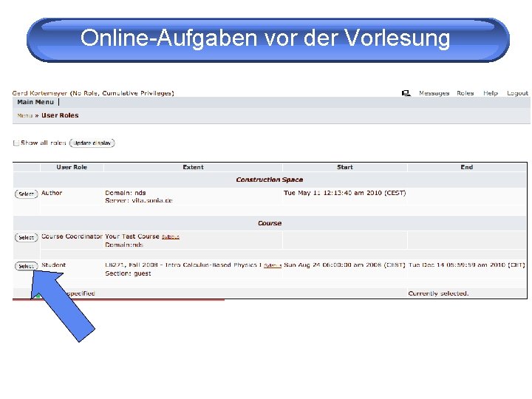This screenshot has height=399, width=532.
Task: Open Syllabus link for Your Test Course
Action: point(171,236)
